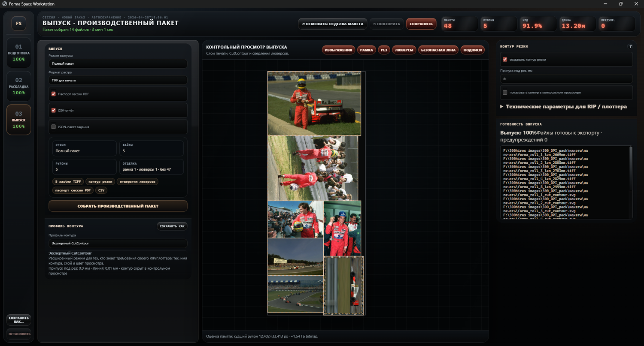
Task: Select the grandstand track photo
Action: point(295,257)
